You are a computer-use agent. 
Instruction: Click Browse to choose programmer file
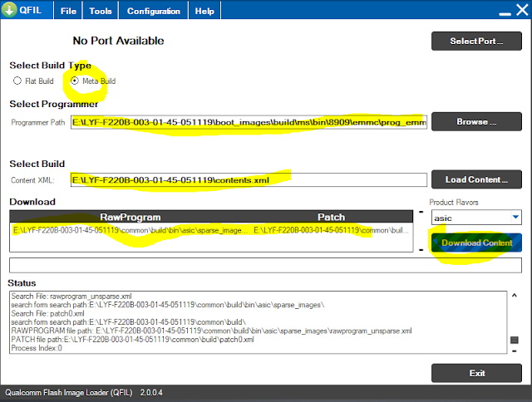coord(476,122)
